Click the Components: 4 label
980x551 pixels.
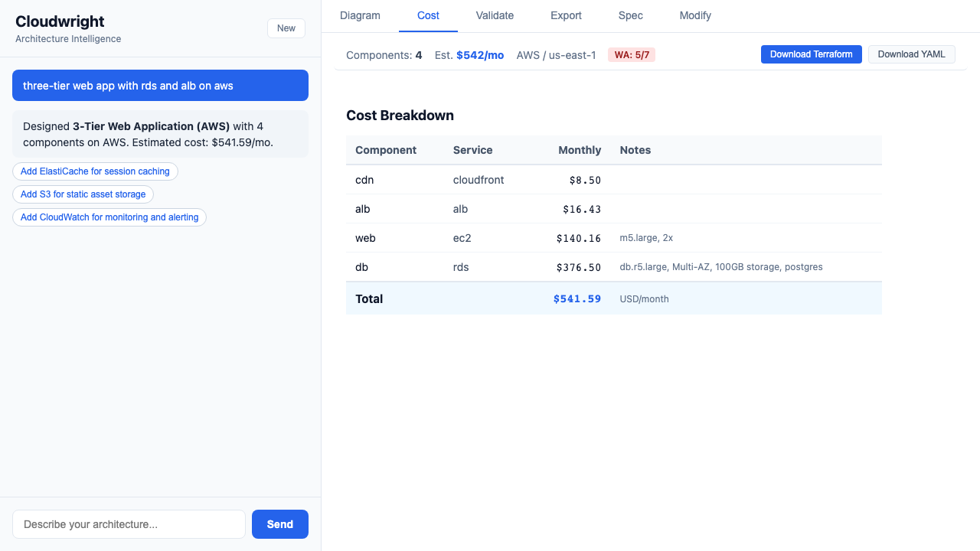point(384,55)
